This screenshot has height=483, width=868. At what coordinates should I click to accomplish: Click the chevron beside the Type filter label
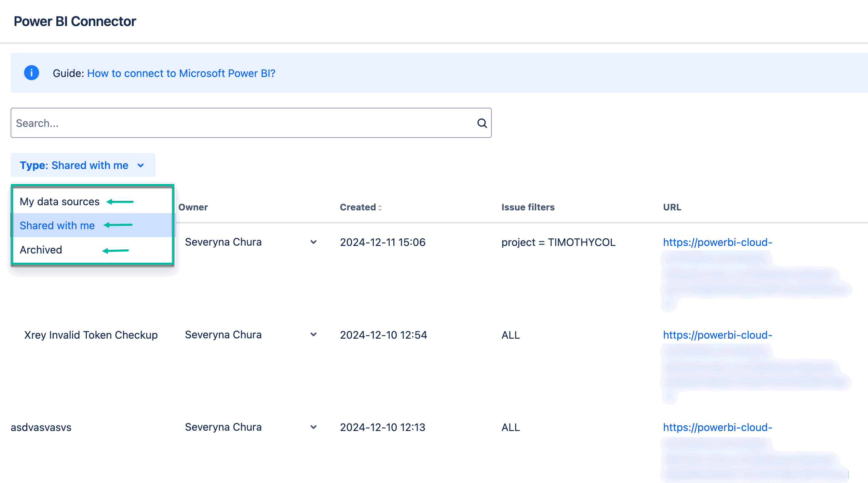tap(141, 165)
